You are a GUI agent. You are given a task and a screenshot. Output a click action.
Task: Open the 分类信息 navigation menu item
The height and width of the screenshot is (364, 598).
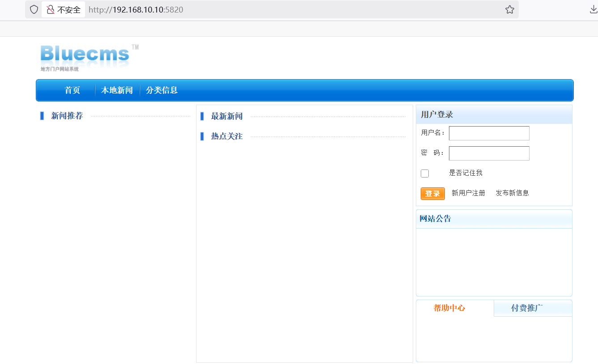point(162,90)
